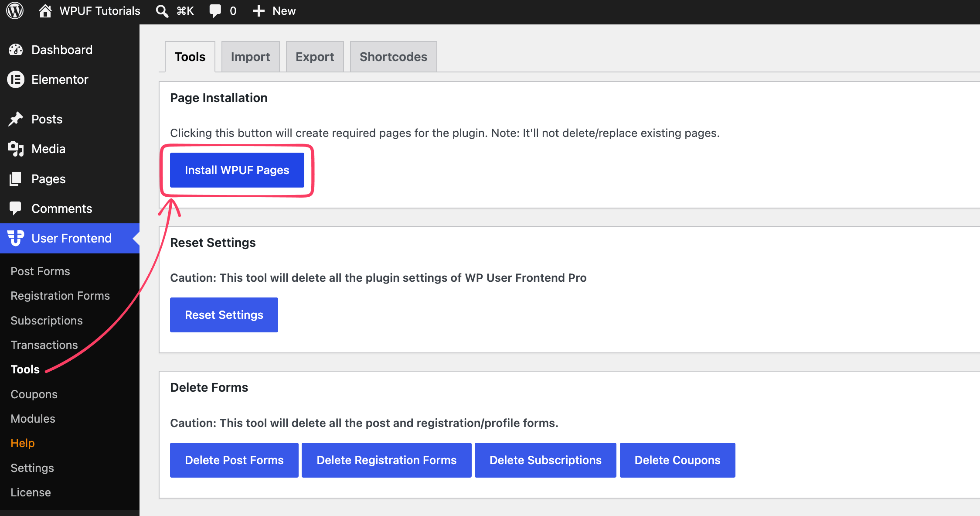The height and width of the screenshot is (516, 980).
Task: Click the comment count 0
Action: click(233, 11)
